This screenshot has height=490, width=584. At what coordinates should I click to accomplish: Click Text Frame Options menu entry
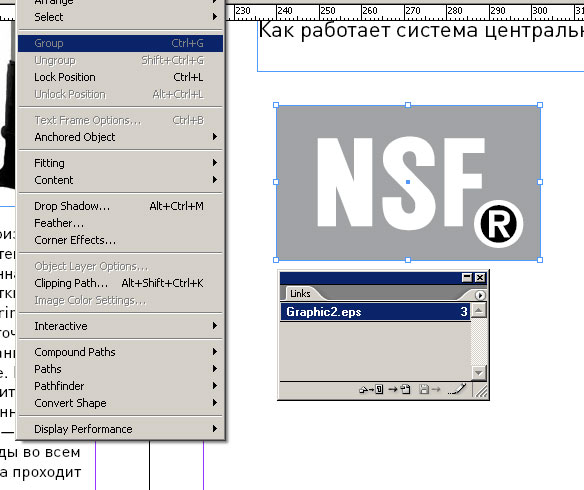[x=120, y=120]
